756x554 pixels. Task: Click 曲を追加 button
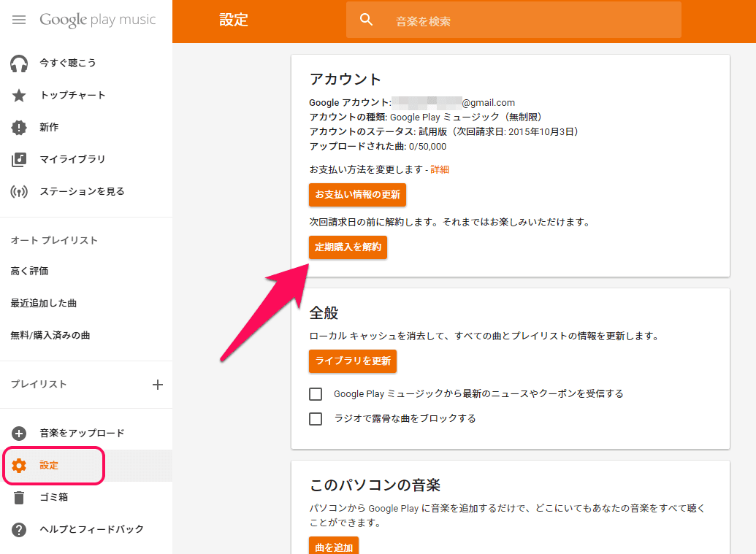coord(334,547)
